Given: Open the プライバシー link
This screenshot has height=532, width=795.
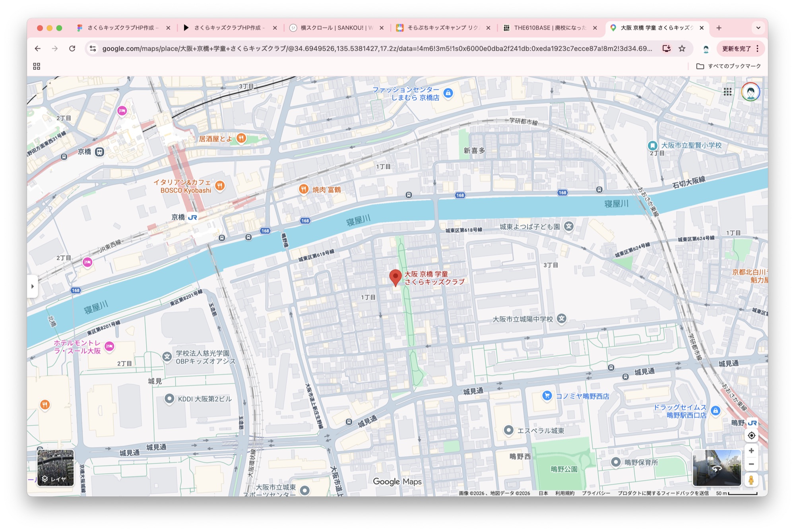Looking at the screenshot, I should pyautogui.click(x=596, y=493).
